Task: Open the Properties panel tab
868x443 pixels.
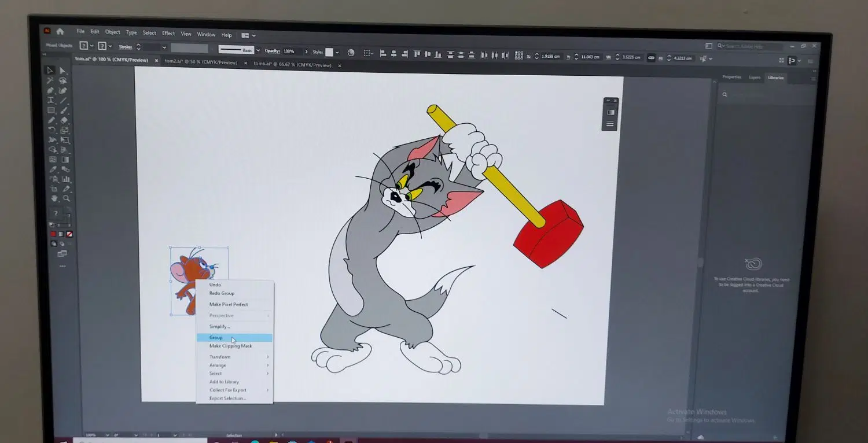Action: click(x=731, y=77)
